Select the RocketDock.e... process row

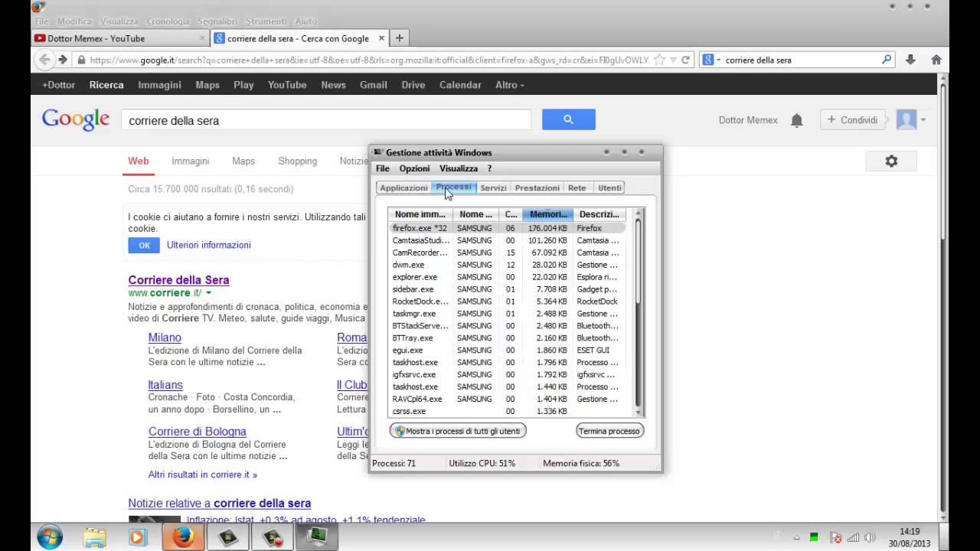(x=507, y=302)
